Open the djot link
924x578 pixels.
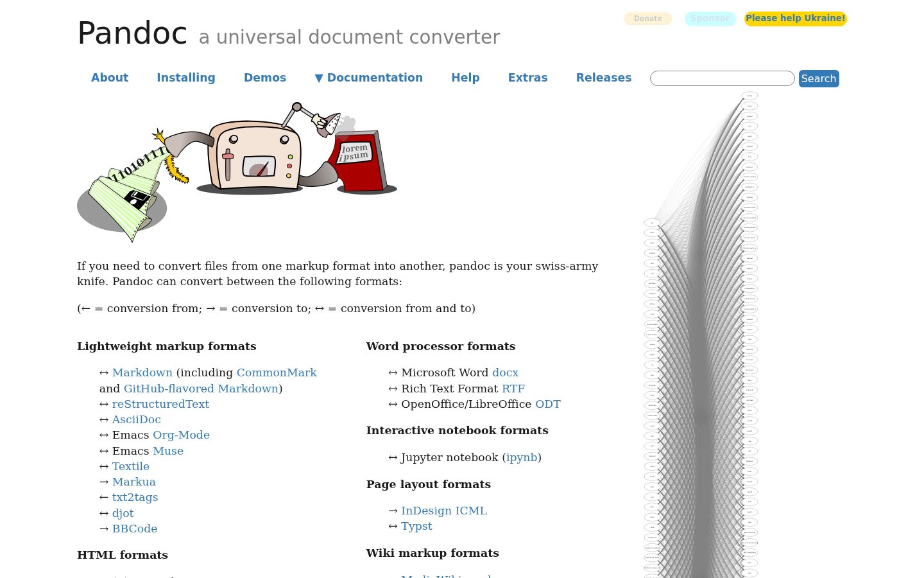click(x=123, y=513)
